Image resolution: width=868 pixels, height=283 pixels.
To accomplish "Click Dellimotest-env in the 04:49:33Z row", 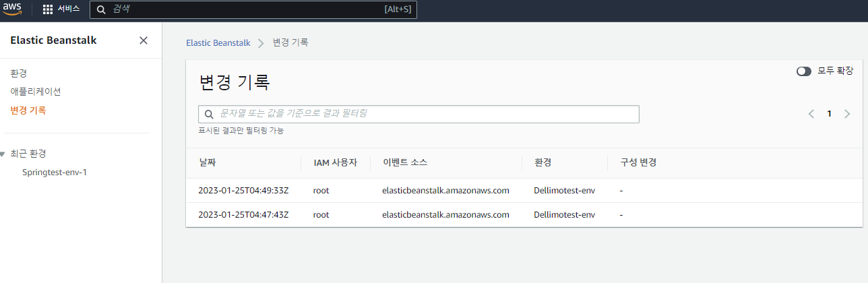I will pos(564,191).
